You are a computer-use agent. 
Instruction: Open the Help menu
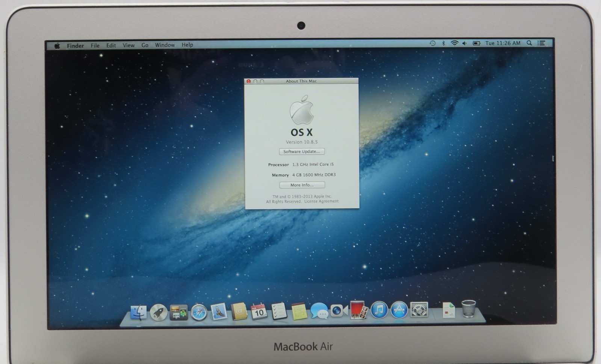click(187, 45)
